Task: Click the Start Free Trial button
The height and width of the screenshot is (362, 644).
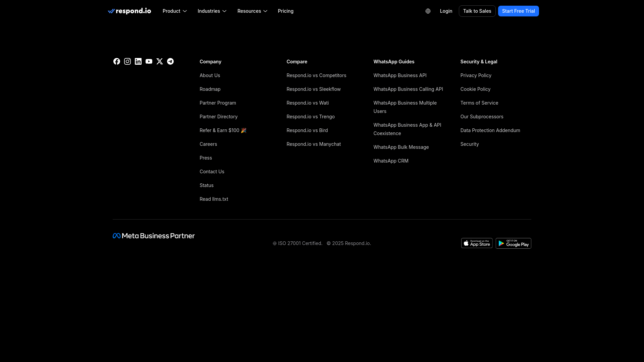Action: [x=519, y=11]
